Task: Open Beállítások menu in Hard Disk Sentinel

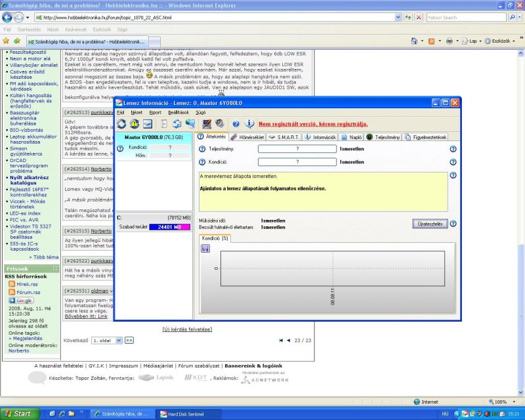Action: pos(178,112)
